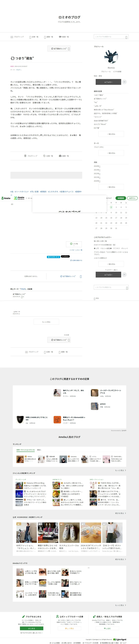Click もっと見る under the Amebaトピックス

tap(120, 605)
